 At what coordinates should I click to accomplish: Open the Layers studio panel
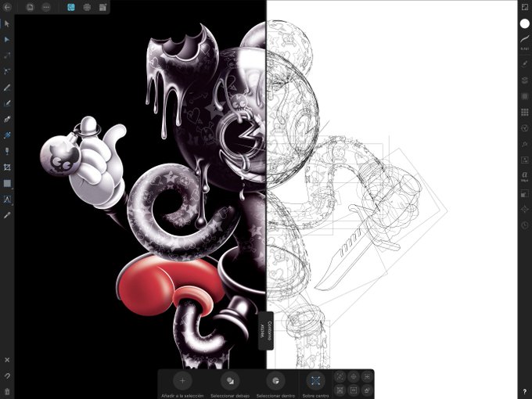click(x=524, y=80)
